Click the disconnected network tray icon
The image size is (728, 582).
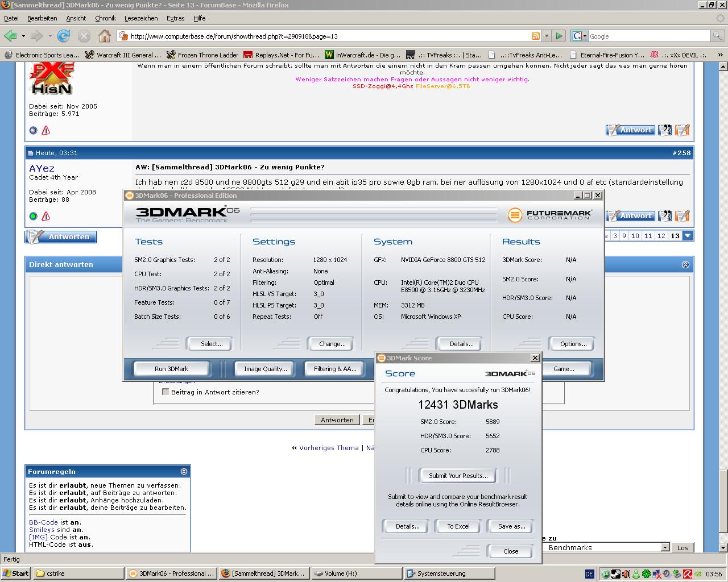click(657, 574)
